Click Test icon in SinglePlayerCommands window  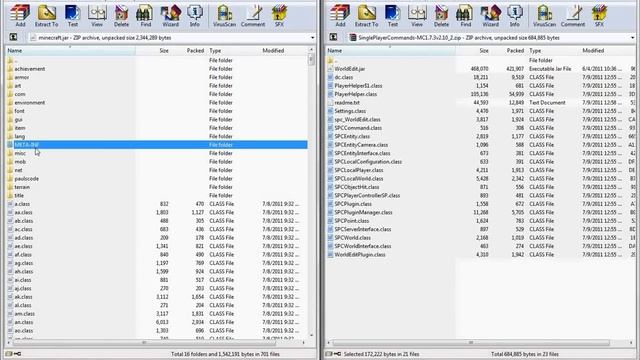tap(393, 16)
